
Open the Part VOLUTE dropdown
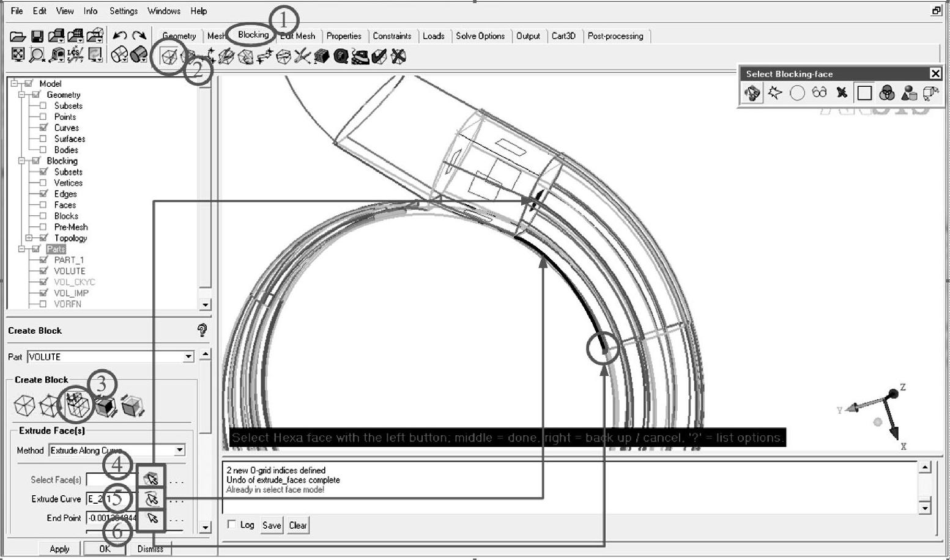coord(188,356)
